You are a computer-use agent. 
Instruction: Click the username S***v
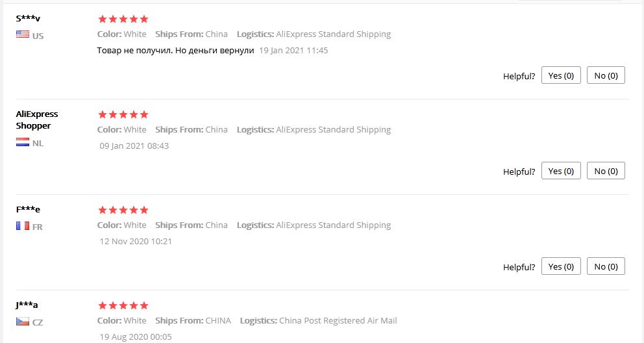coord(28,18)
